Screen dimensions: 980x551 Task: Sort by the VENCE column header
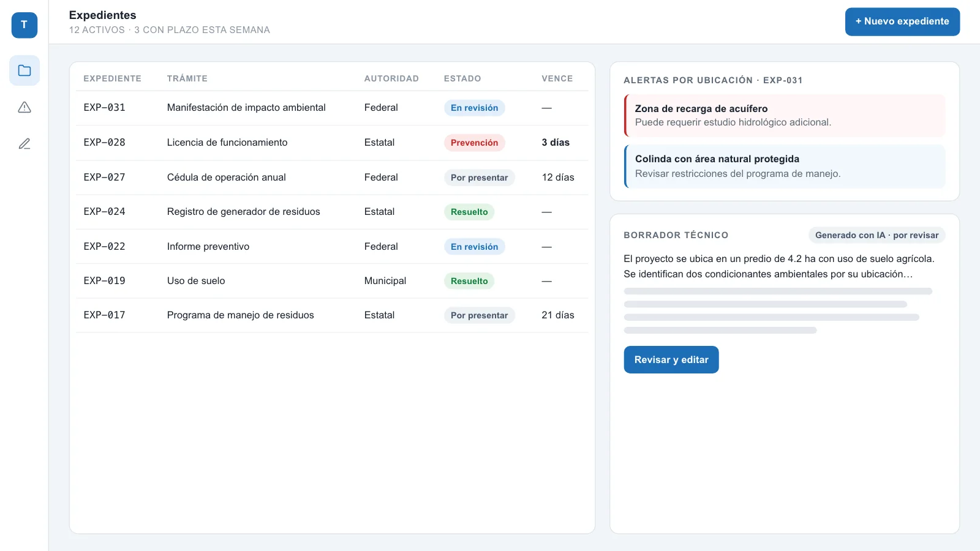click(557, 78)
